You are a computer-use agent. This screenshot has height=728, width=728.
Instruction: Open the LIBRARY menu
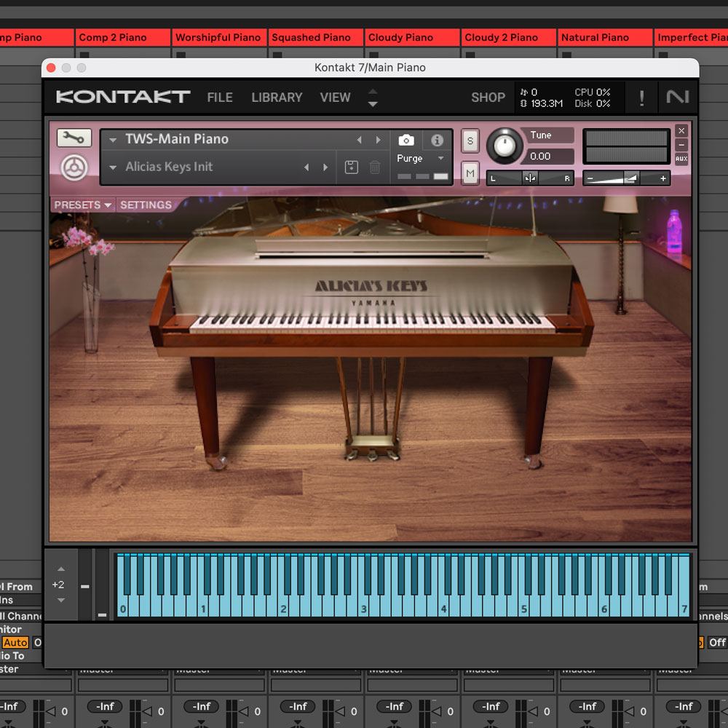[277, 98]
